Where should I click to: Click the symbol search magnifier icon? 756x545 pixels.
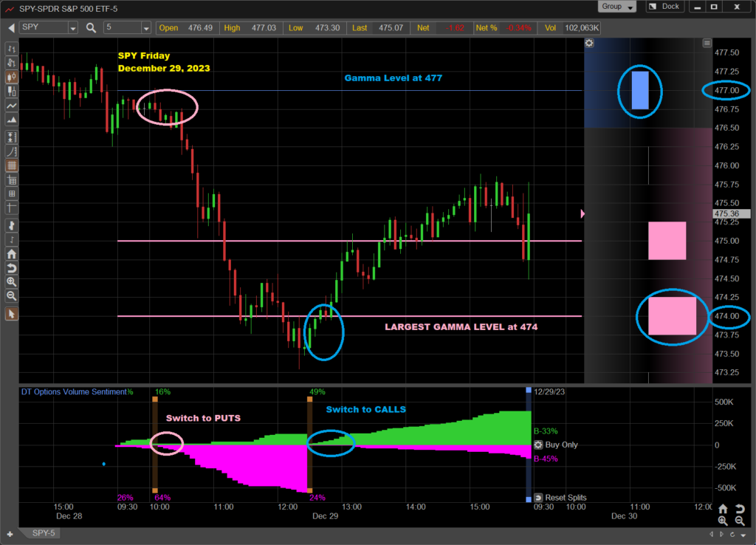(x=92, y=28)
